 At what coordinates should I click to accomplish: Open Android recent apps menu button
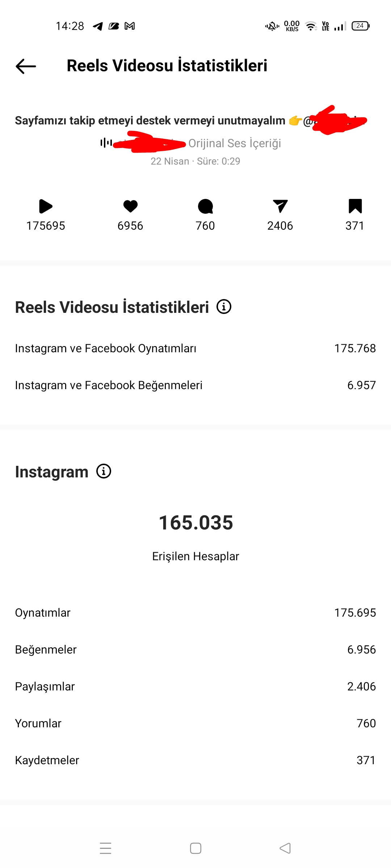pyautogui.click(x=106, y=848)
